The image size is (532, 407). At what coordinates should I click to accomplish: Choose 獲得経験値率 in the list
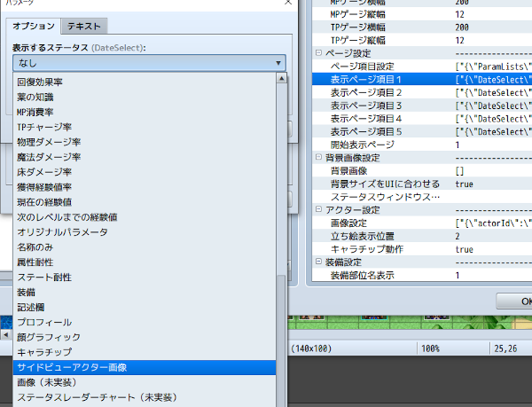point(145,187)
